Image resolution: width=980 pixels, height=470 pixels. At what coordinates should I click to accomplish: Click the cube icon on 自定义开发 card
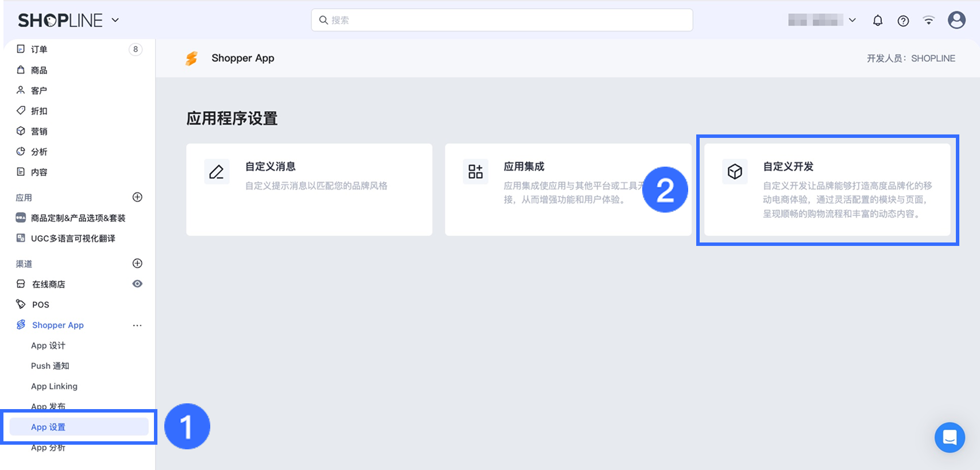click(735, 171)
